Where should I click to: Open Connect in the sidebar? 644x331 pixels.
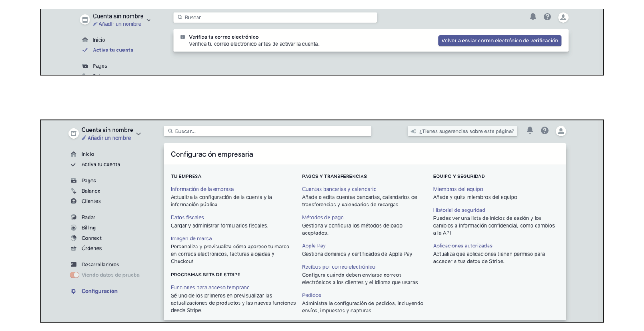91,238
